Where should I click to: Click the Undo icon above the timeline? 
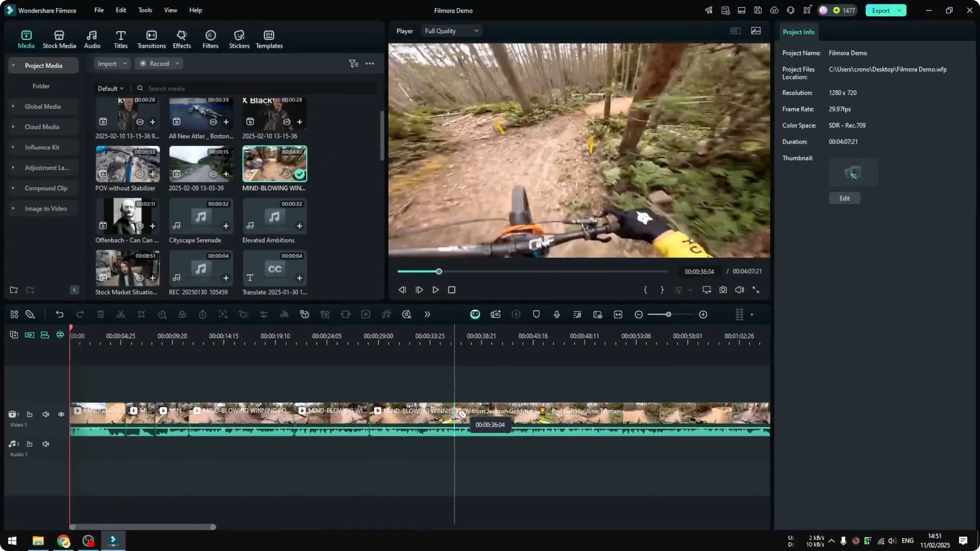pyautogui.click(x=60, y=314)
